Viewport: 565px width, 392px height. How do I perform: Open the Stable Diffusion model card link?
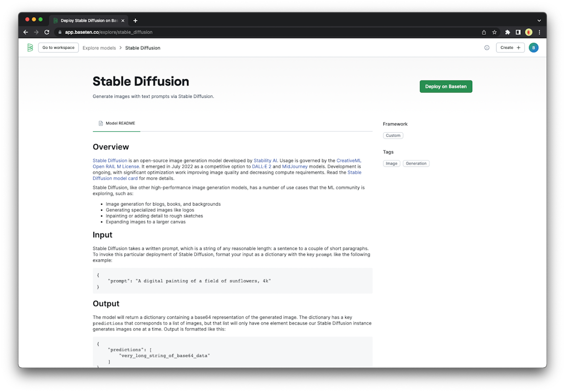(115, 178)
